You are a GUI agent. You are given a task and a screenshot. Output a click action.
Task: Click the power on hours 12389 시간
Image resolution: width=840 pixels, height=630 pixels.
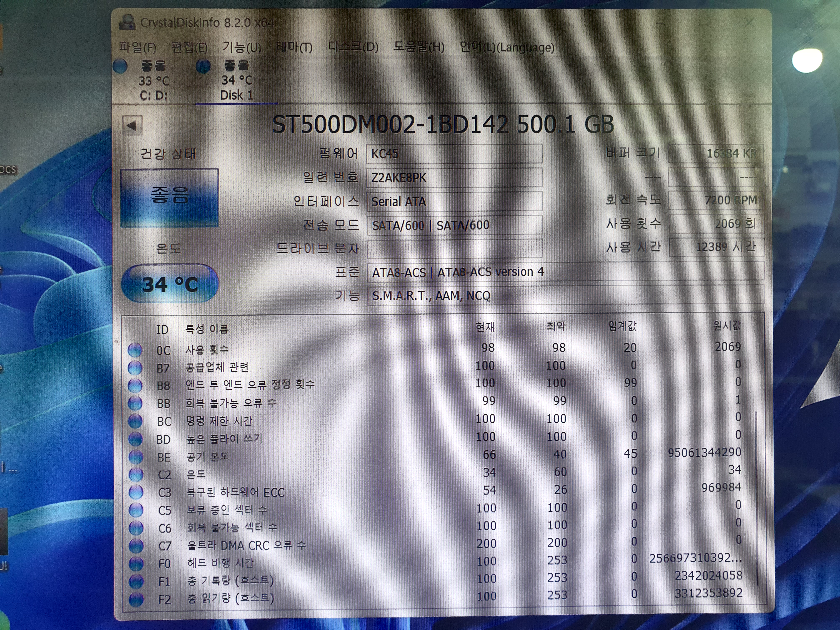pyautogui.click(x=716, y=247)
